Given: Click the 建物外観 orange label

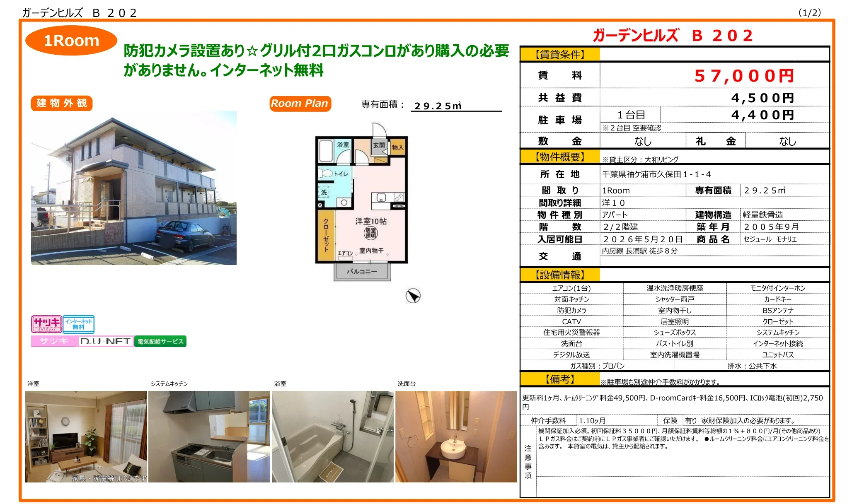Looking at the screenshot, I should pos(61,103).
